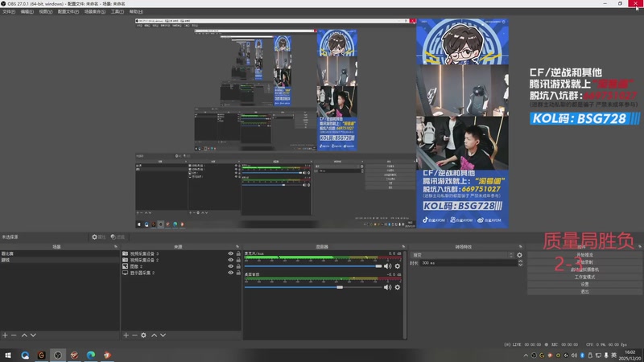Toggle visibility of 图像 2 source
Screen dimensions: 644x362
point(230,266)
